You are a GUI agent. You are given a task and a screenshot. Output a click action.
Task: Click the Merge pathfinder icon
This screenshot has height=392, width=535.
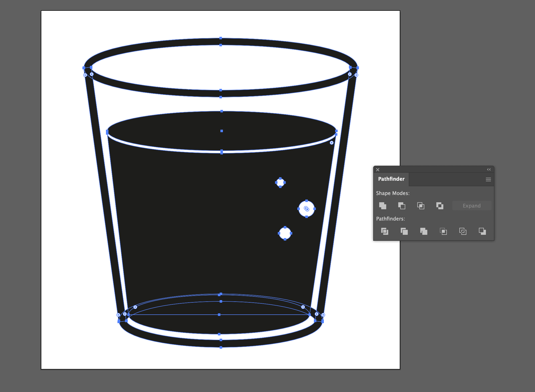[424, 231]
